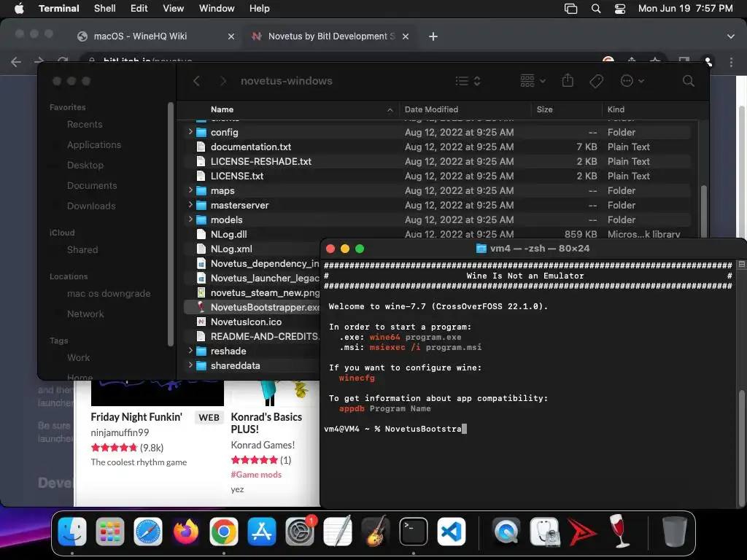747x560 pixels.
Task: Open Friday Night Funkin' game link
Action: click(x=136, y=417)
